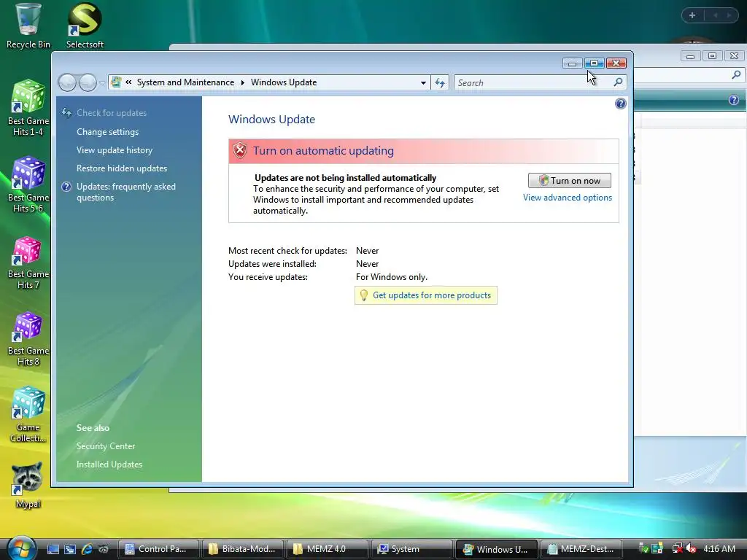Open Security Center link

click(106, 446)
